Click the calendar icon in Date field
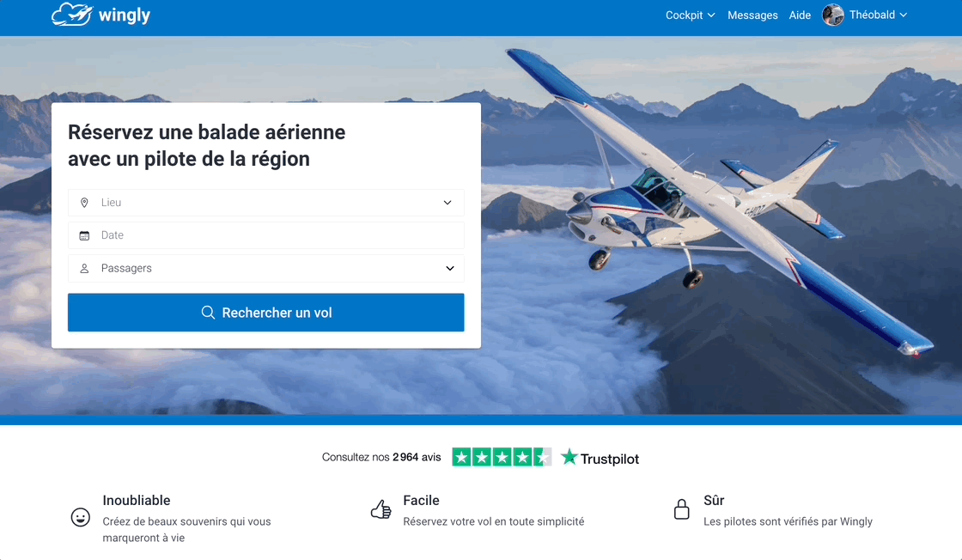Screen dimensions: 962x560 [x=85, y=235]
